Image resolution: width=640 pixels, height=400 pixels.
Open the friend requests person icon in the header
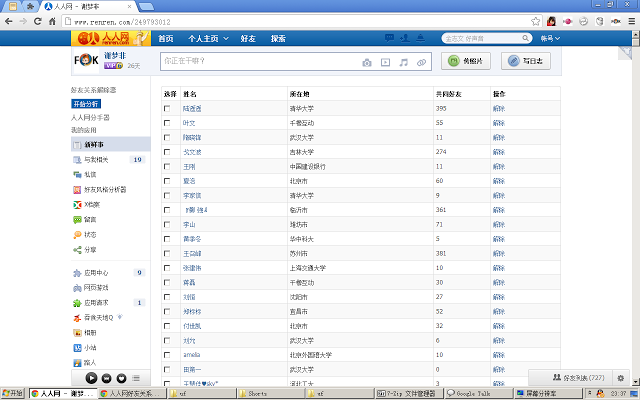(x=405, y=38)
